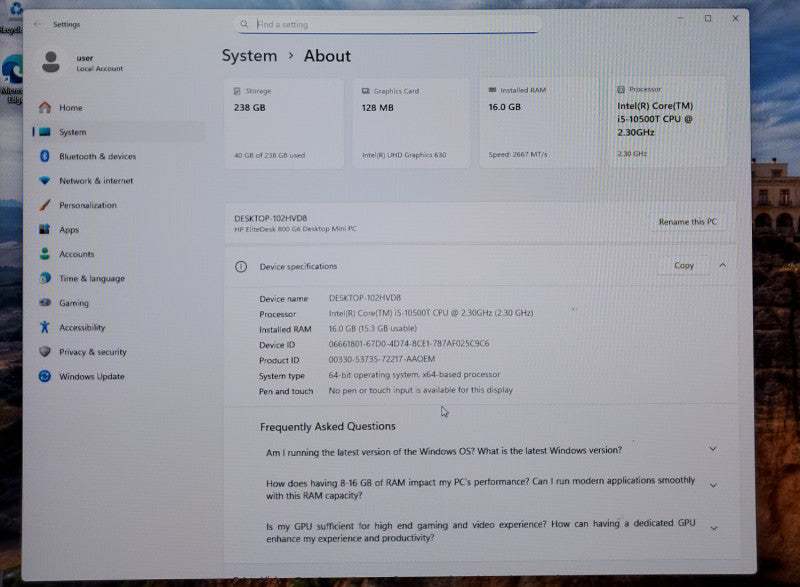This screenshot has height=587, width=800.
Task: Click the Installed RAM card icon
Action: 492,90
